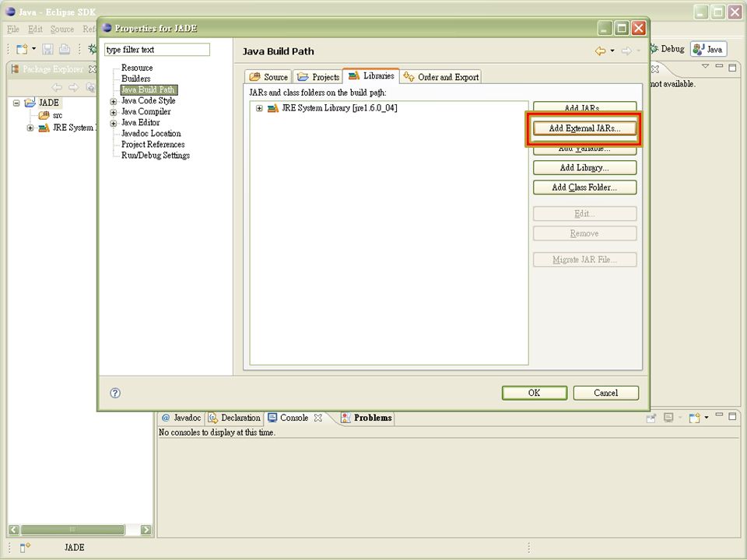The width and height of the screenshot is (747, 560).
Task: Open the right panel view menu triangle
Action: pos(706,66)
